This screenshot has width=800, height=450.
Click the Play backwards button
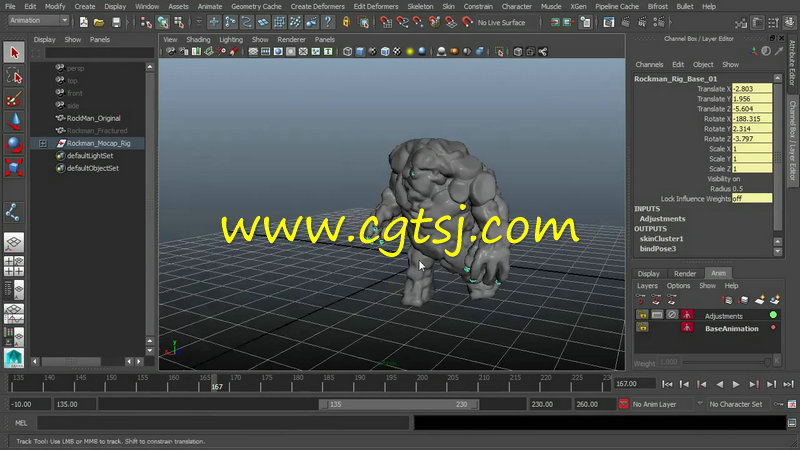click(x=719, y=384)
